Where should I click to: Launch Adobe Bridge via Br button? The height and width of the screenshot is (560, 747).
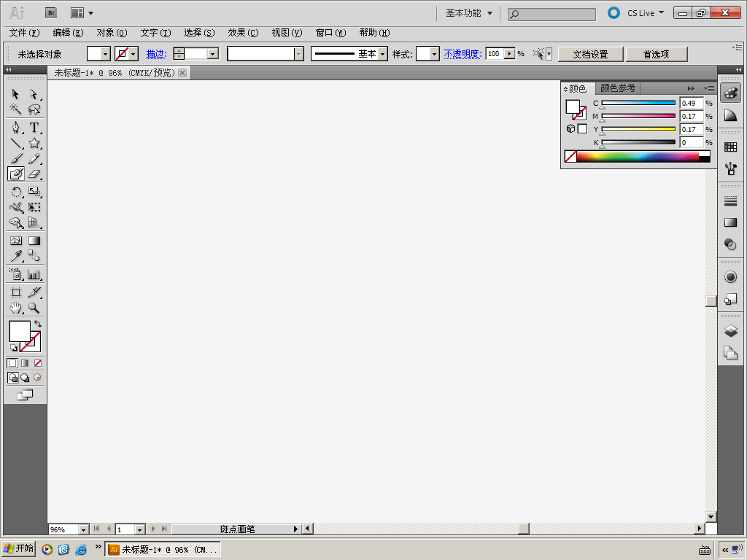tap(51, 13)
